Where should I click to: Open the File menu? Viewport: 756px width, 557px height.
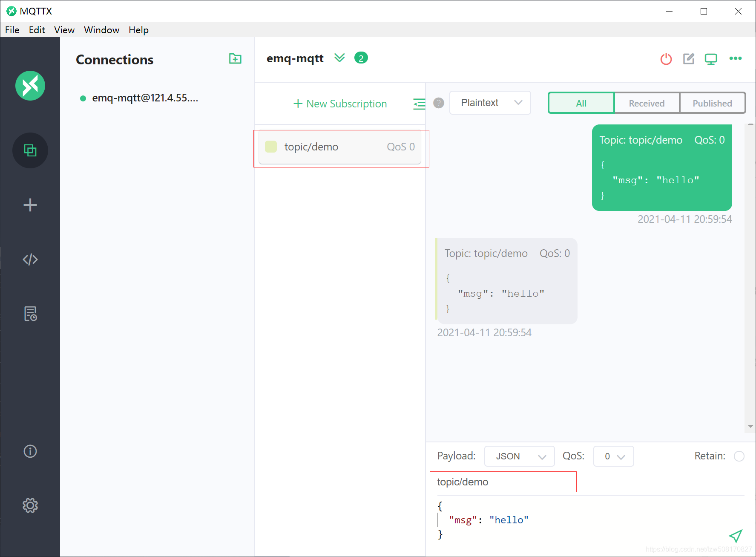click(x=12, y=30)
